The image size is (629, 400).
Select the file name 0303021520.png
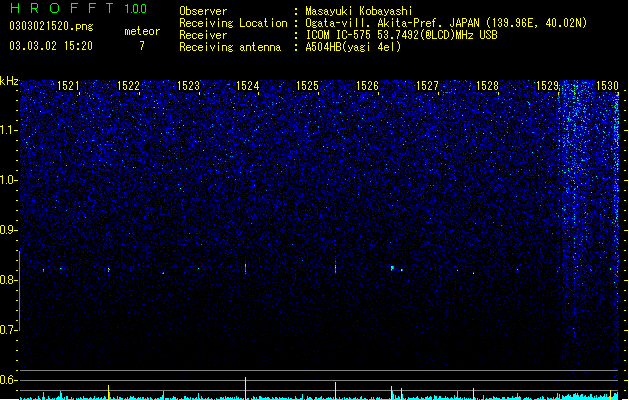pyautogui.click(x=51, y=26)
